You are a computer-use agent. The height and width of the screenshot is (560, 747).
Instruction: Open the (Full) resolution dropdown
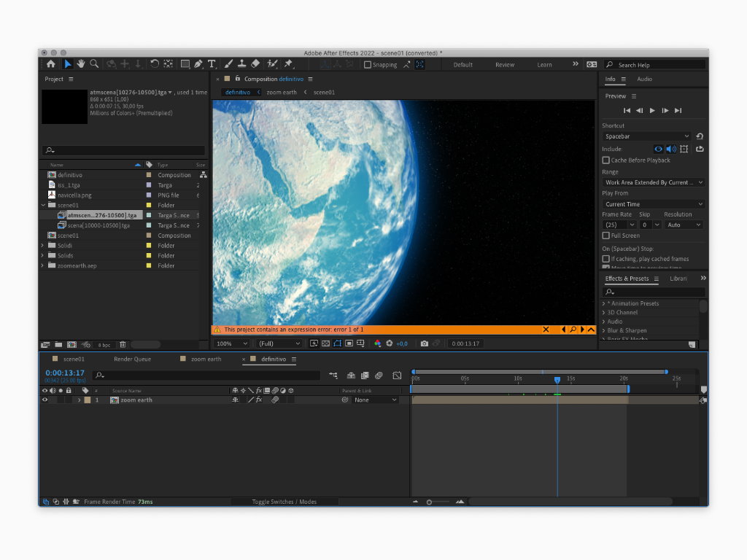(279, 343)
